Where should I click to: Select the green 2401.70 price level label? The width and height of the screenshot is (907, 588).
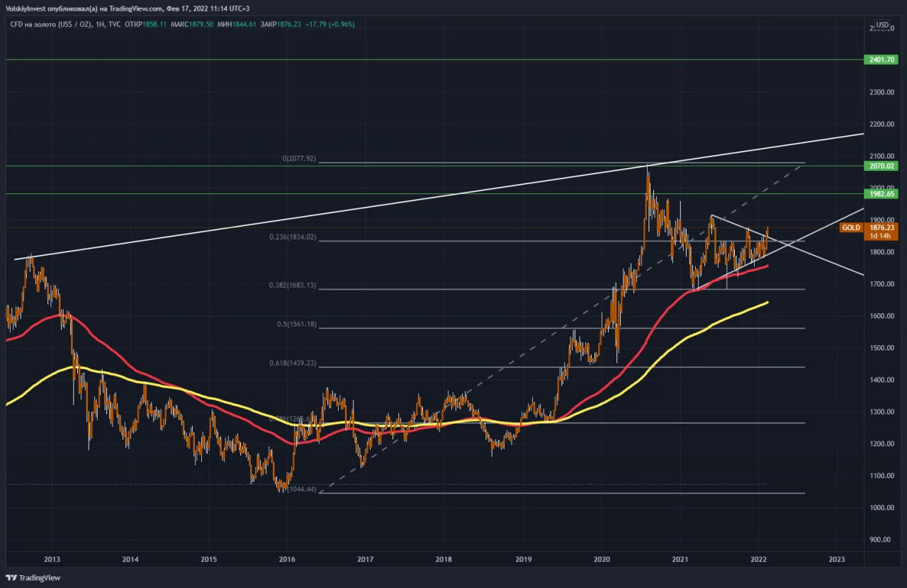click(x=881, y=60)
